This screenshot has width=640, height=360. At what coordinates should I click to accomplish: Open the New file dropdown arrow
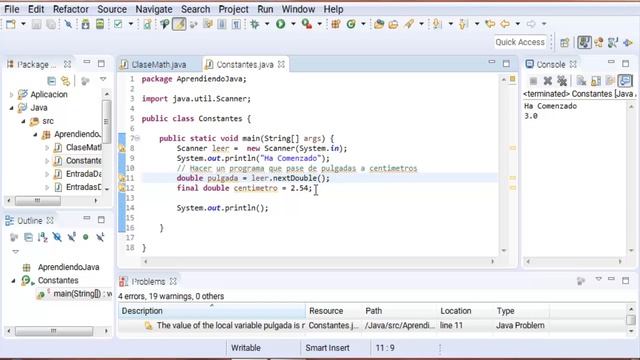pos(23,24)
